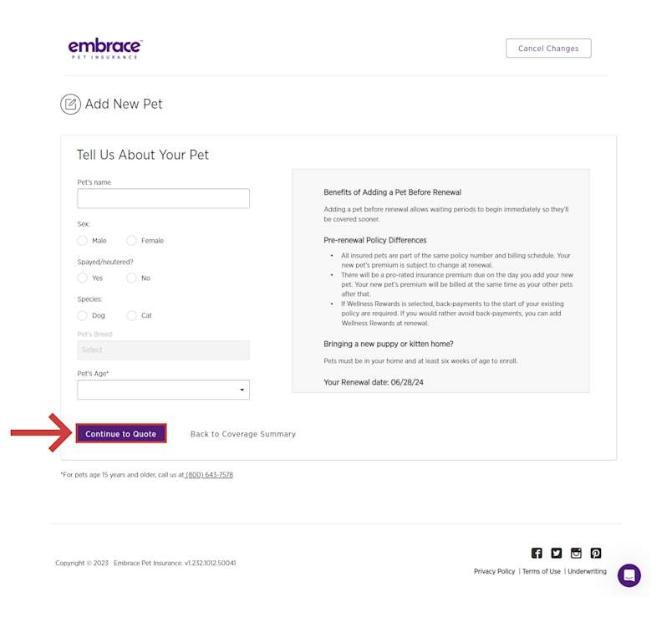Open the Privacy Policy page
672x628 pixels.
493,571
